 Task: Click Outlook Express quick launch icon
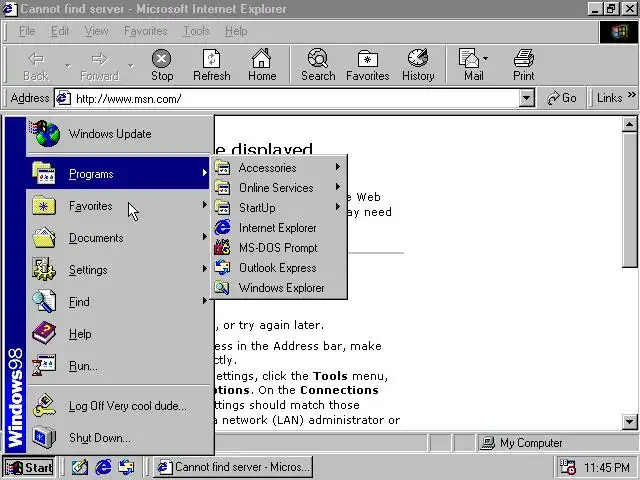(x=127, y=467)
